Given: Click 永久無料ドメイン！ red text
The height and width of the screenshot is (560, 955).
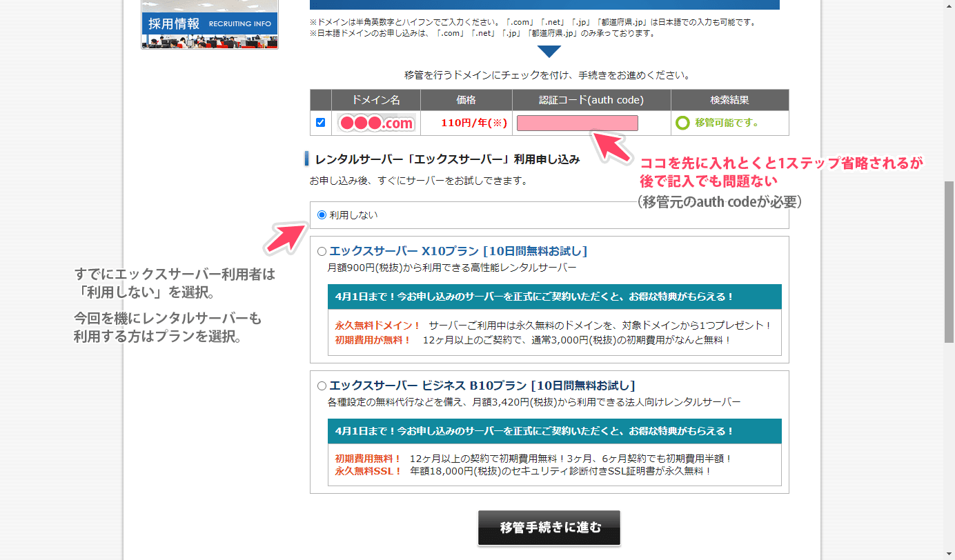Looking at the screenshot, I should coord(377,325).
